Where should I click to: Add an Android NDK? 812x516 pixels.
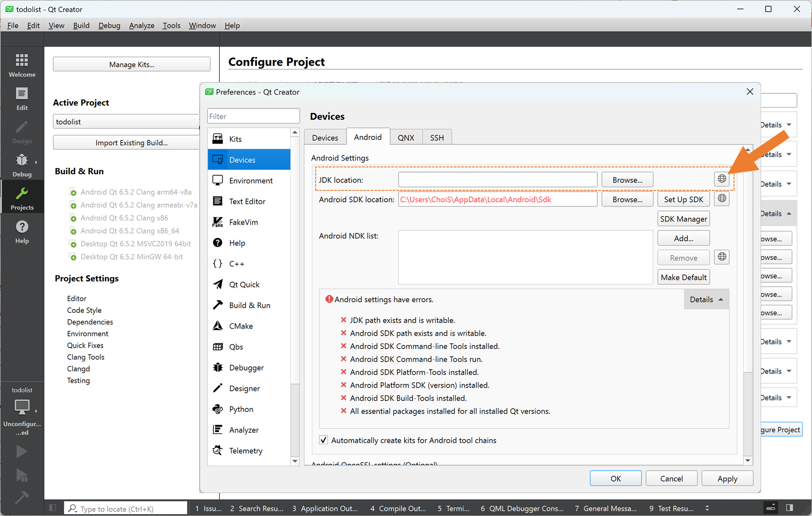684,238
